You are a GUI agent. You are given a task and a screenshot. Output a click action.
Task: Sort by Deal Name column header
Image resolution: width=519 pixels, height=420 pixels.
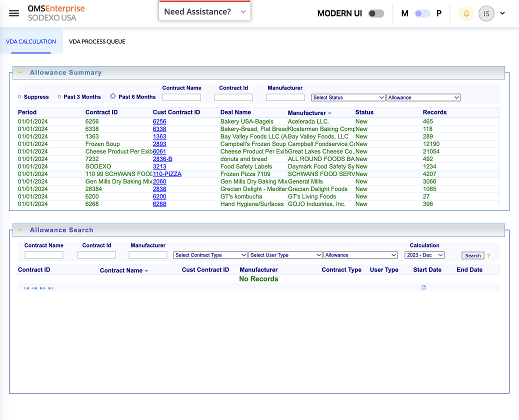tap(235, 112)
